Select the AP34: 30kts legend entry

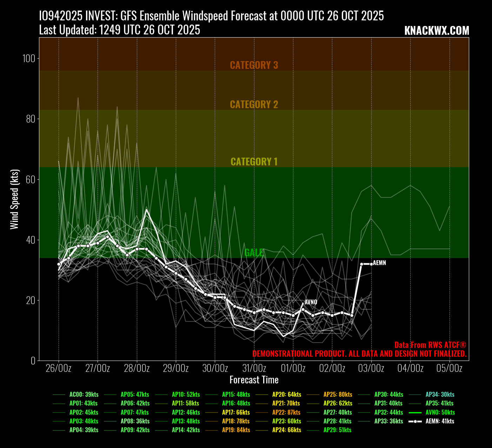pos(439,394)
